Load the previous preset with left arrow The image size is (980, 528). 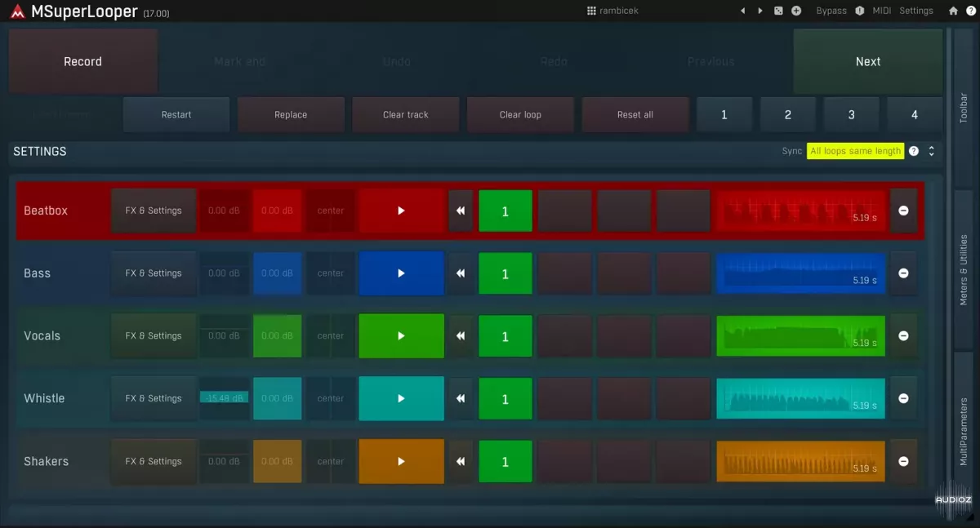point(742,11)
